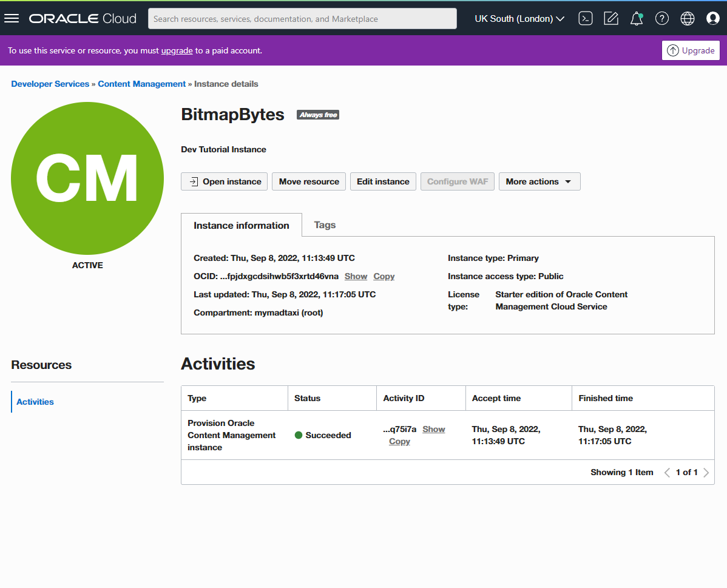727x588 pixels.
Task: Navigate to Developer Services breadcrumb
Action: point(50,84)
